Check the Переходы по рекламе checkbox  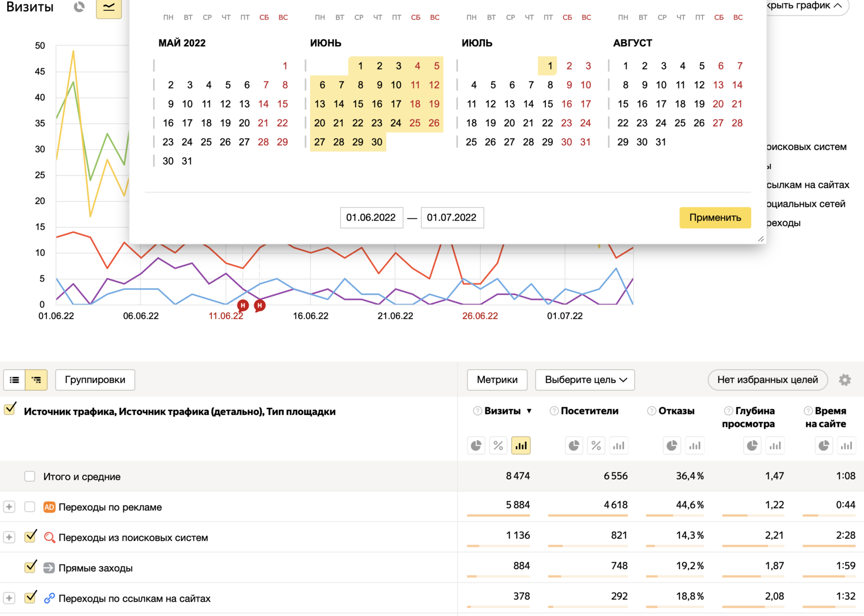(30, 507)
